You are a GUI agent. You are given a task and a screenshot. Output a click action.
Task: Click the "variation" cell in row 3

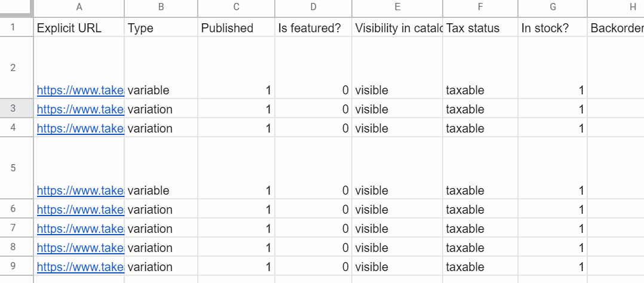tap(161, 109)
